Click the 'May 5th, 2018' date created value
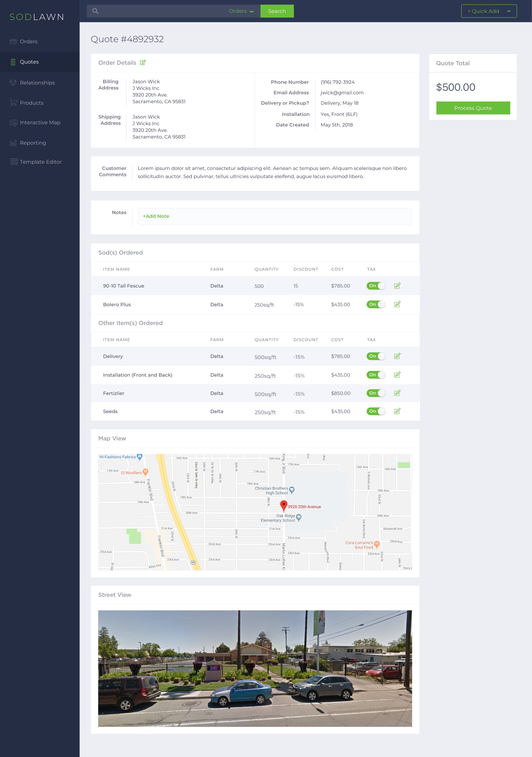Screen dimensions: 532x757 (337, 125)
